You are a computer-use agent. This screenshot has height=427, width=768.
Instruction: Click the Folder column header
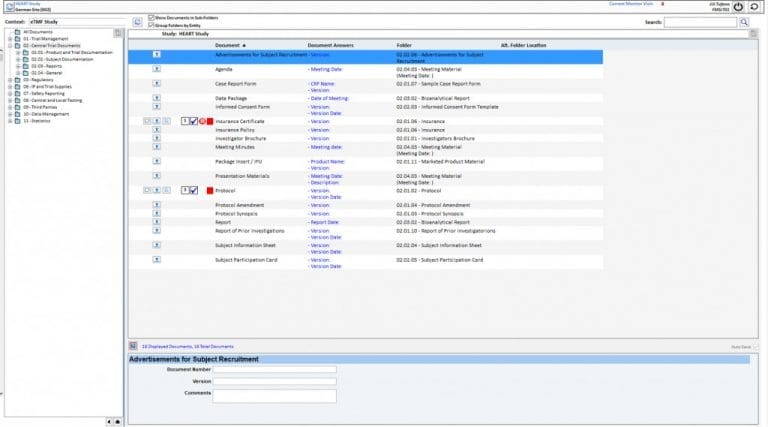coord(403,45)
